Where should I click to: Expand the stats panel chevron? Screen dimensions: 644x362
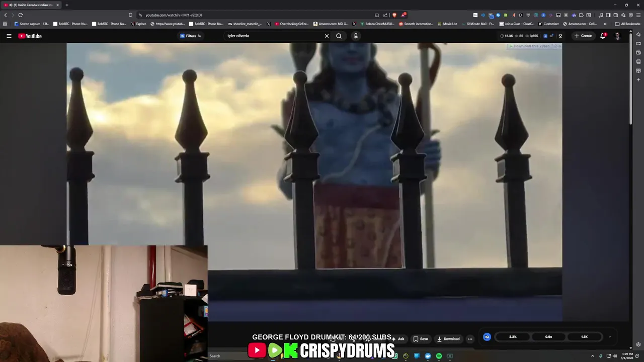[609, 337]
